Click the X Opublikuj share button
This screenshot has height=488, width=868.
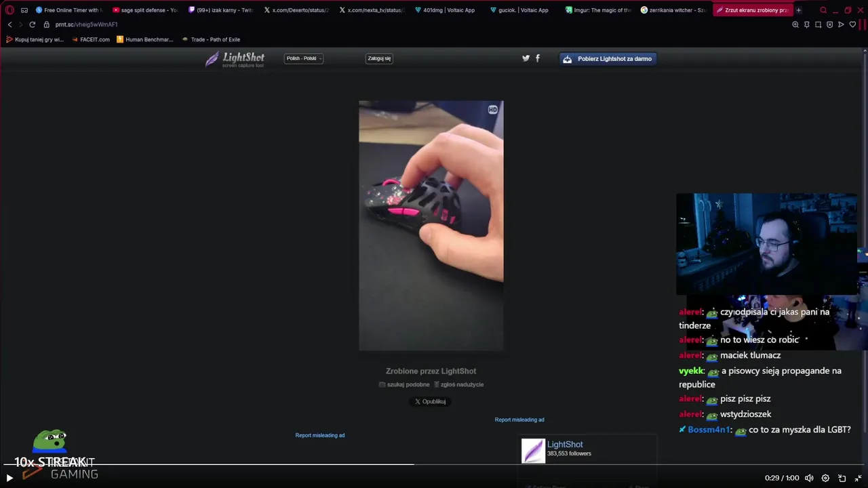pos(431,401)
